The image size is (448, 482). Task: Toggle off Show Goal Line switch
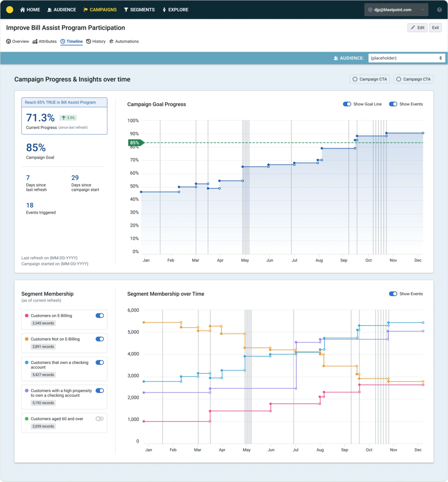pos(347,104)
